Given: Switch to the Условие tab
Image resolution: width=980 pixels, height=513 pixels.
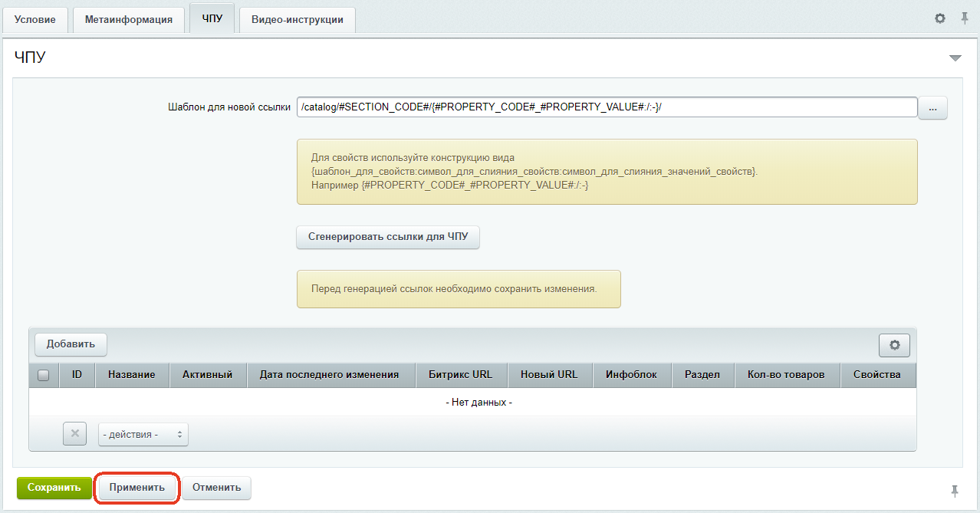Looking at the screenshot, I should tap(35, 19).
